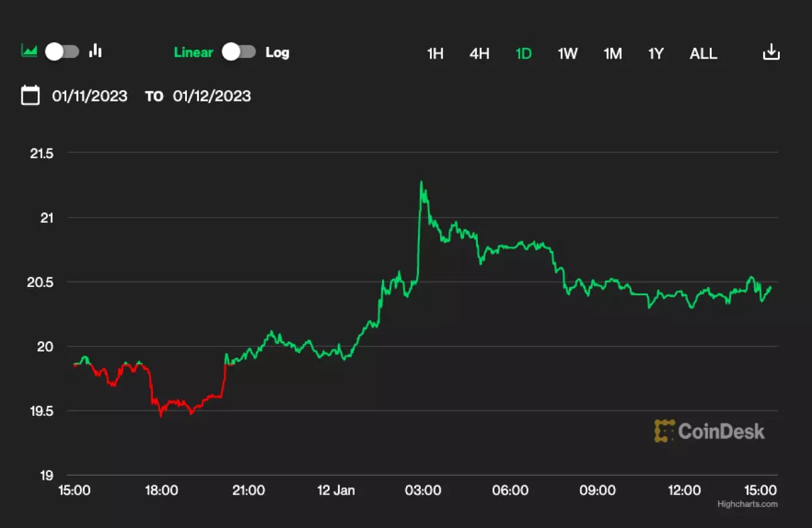
Task: Click the CoinDesk hexagon emblem
Action: [665, 431]
